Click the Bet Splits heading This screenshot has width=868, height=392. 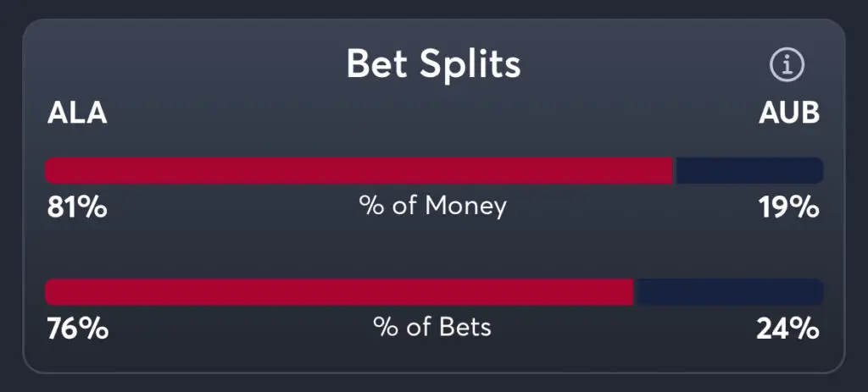[x=433, y=64]
